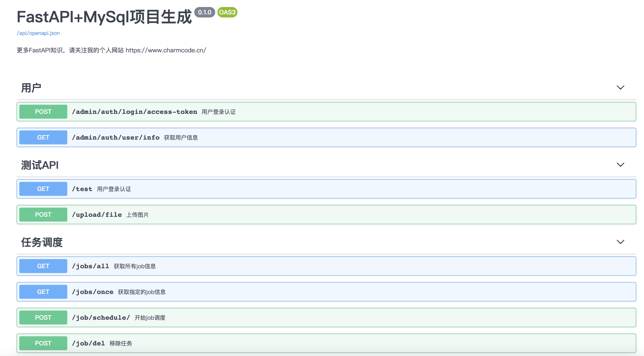Click POST badge for /job/schedule/

[x=43, y=317]
